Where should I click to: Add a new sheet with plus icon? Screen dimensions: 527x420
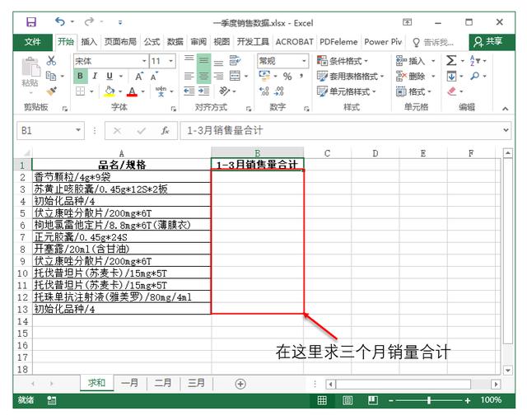240,384
